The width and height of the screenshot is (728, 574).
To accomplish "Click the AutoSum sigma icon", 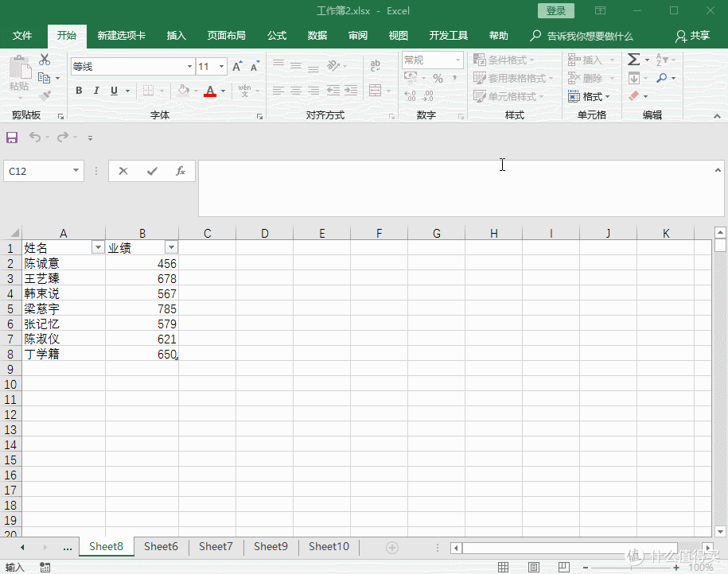I will (633, 60).
